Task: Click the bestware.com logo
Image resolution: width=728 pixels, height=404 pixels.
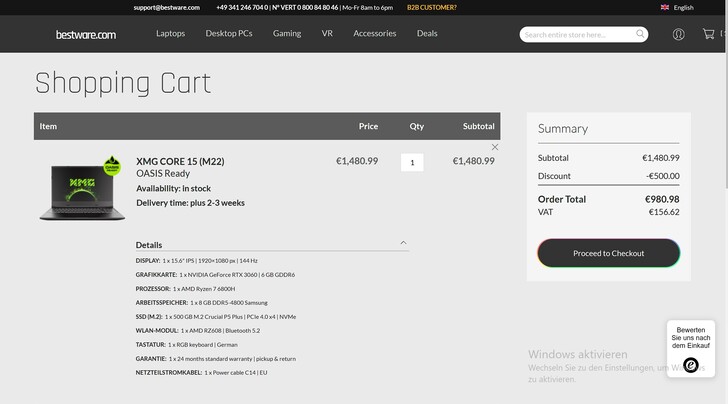Action: click(86, 35)
